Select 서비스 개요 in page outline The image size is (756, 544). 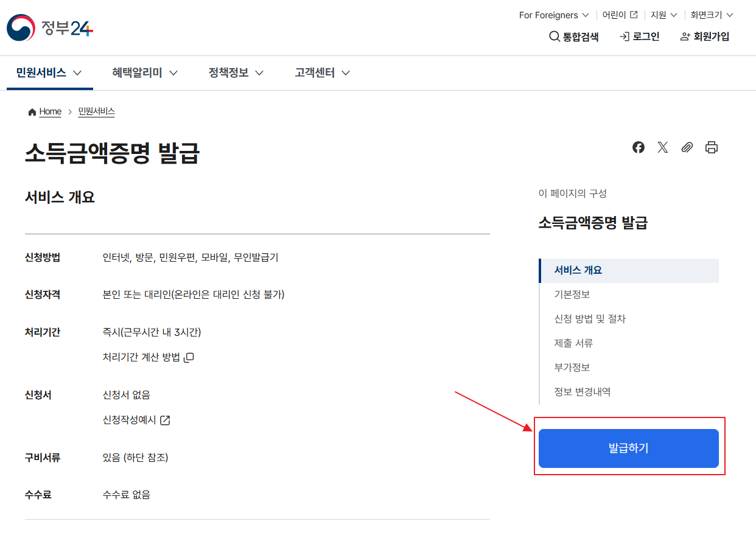click(x=629, y=270)
